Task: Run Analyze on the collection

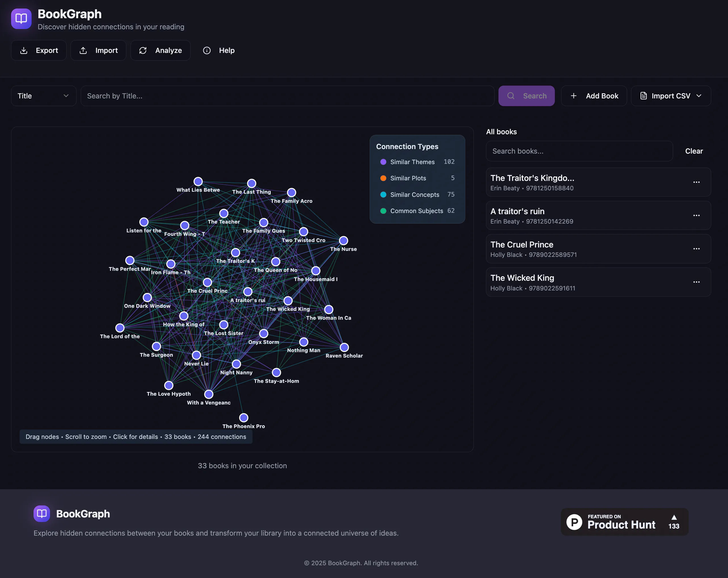Action: coord(160,50)
